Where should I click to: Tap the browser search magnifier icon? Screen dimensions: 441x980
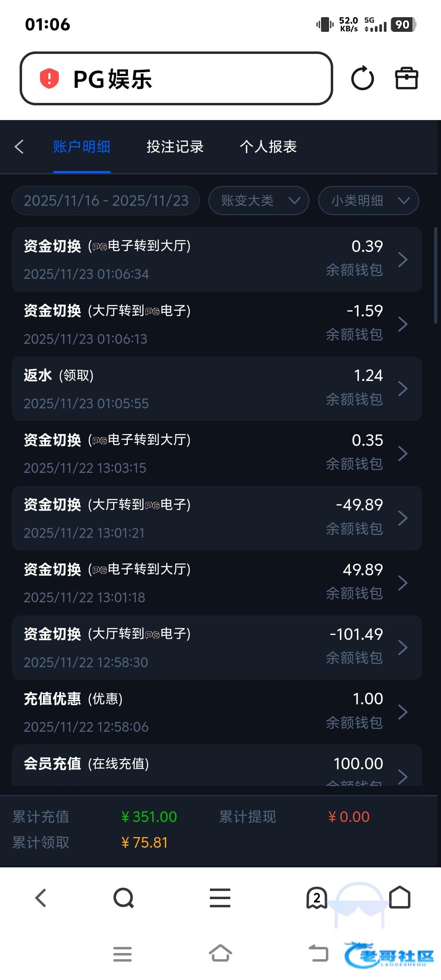pos(123,898)
